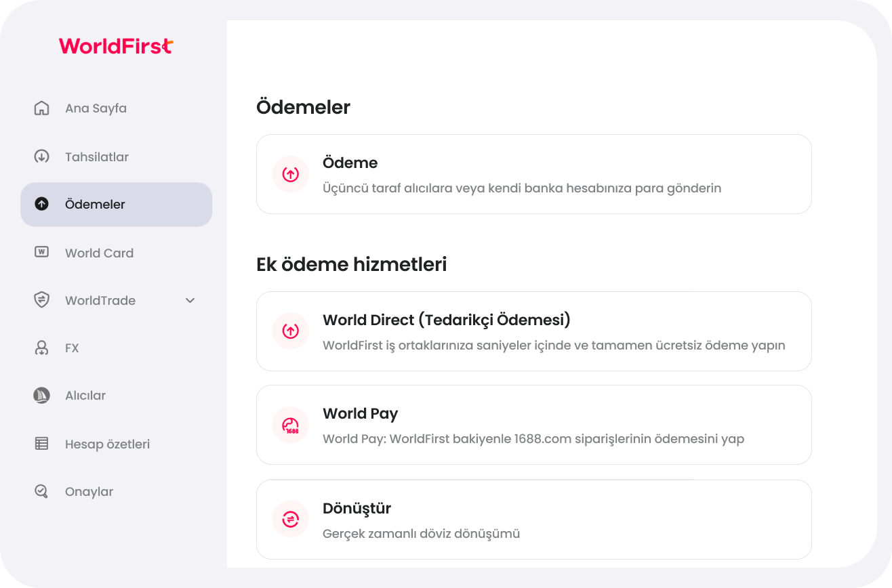Image resolution: width=892 pixels, height=588 pixels.
Task: Click the Ana Sayfa home icon
Action: click(x=41, y=108)
